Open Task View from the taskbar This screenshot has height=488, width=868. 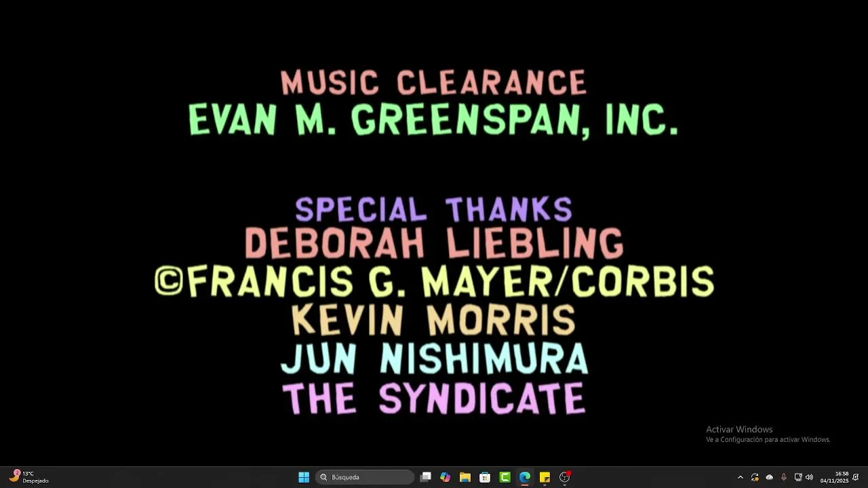(426, 477)
